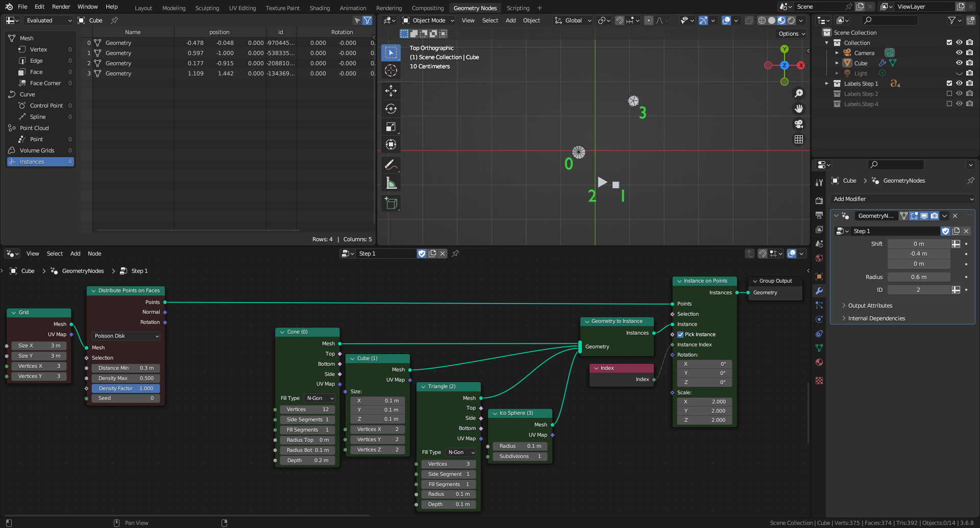Click the ID value field
The image size is (980, 528).
point(919,290)
